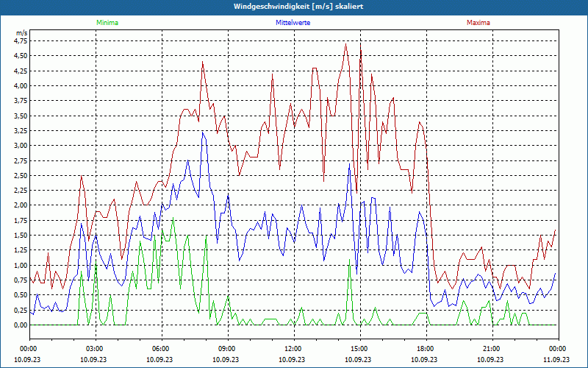The height and width of the screenshot is (368, 588).
Task: Click the 1,75 y-axis value
Action: pyautogui.click(x=21, y=220)
